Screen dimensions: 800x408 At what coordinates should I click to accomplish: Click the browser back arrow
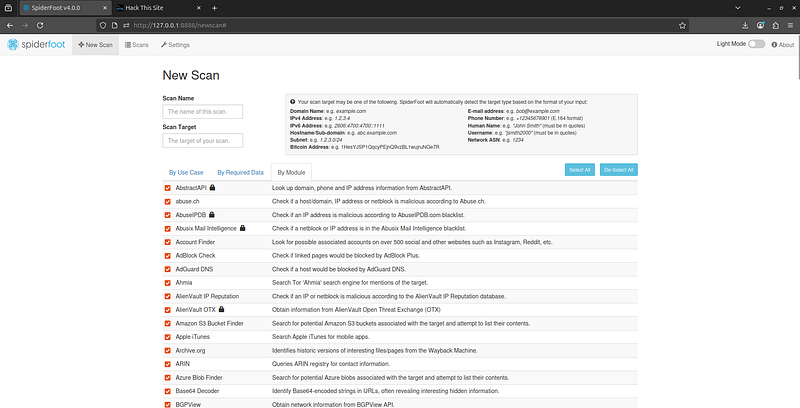coord(11,25)
